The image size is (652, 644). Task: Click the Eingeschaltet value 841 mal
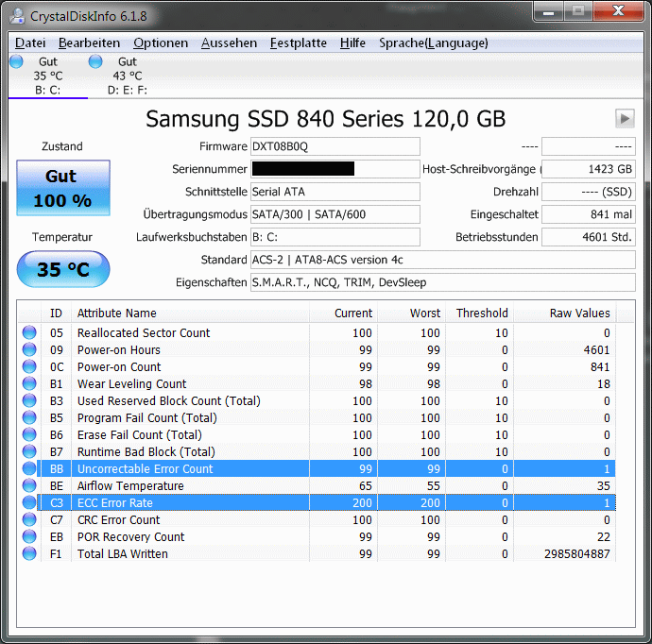pos(589,214)
